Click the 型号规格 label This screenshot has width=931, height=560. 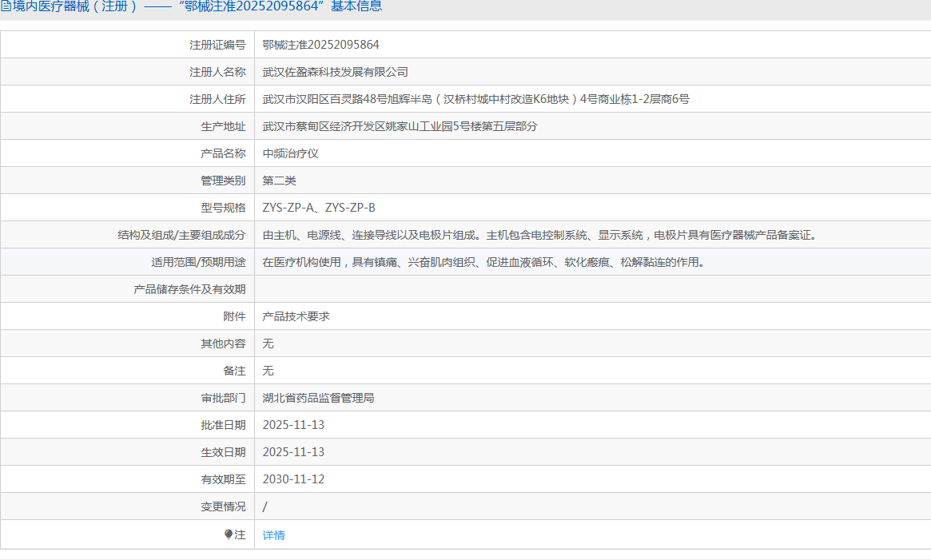pyautogui.click(x=223, y=208)
